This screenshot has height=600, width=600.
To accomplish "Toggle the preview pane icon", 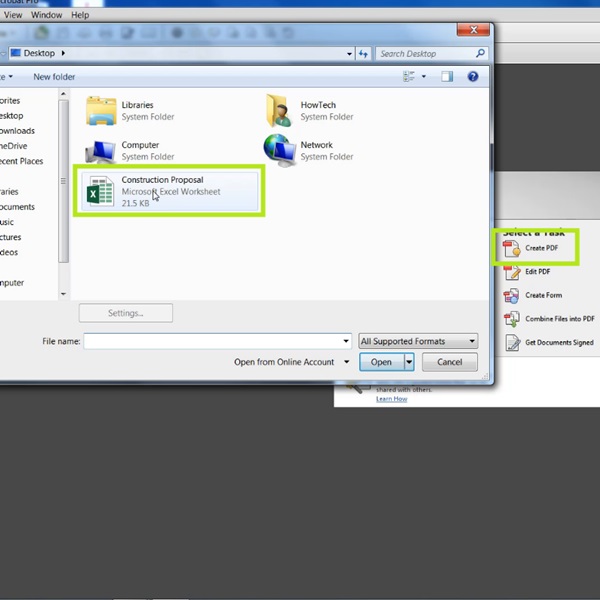I will click(447, 77).
